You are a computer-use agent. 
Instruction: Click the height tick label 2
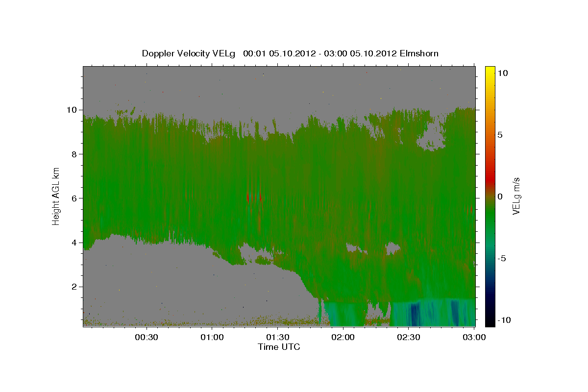tap(75, 287)
